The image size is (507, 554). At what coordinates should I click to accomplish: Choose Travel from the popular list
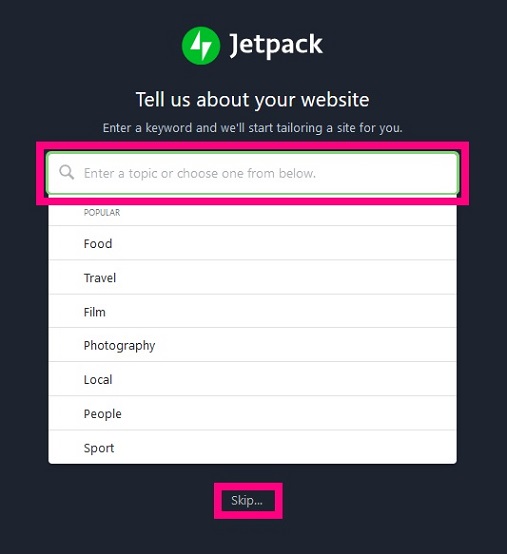coord(253,278)
